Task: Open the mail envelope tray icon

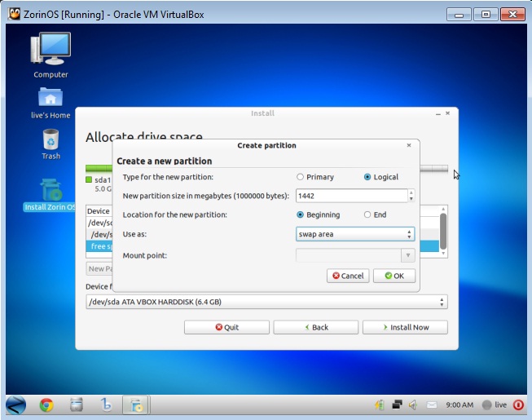Action: pos(431,405)
